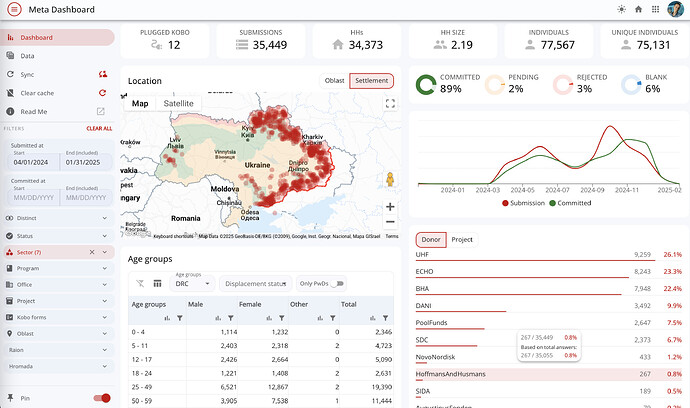Open map Terms link

392,236
